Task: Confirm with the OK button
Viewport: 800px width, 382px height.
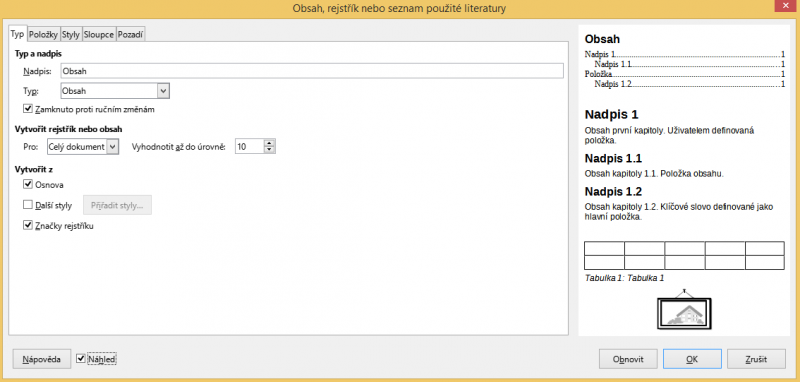Action: tap(692, 359)
